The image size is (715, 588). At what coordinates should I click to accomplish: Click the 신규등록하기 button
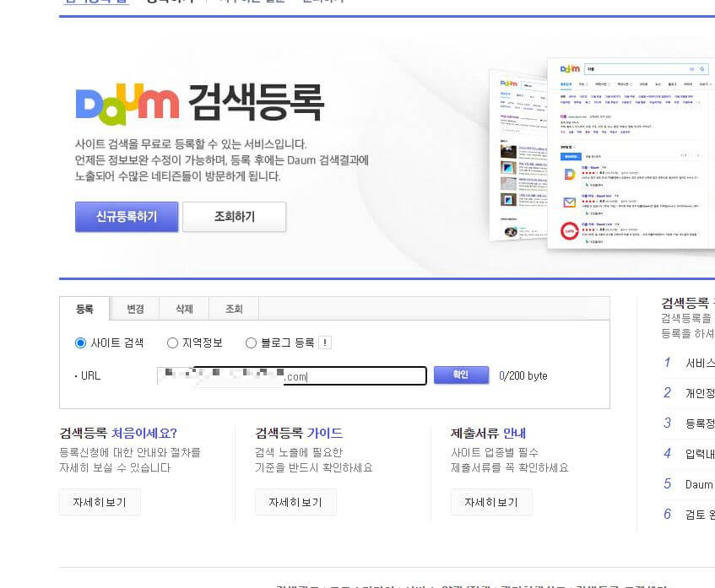[127, 217]
